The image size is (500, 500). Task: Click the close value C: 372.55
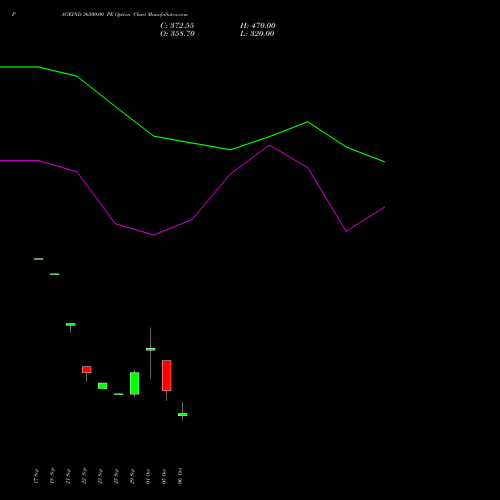tap(177, 26)
